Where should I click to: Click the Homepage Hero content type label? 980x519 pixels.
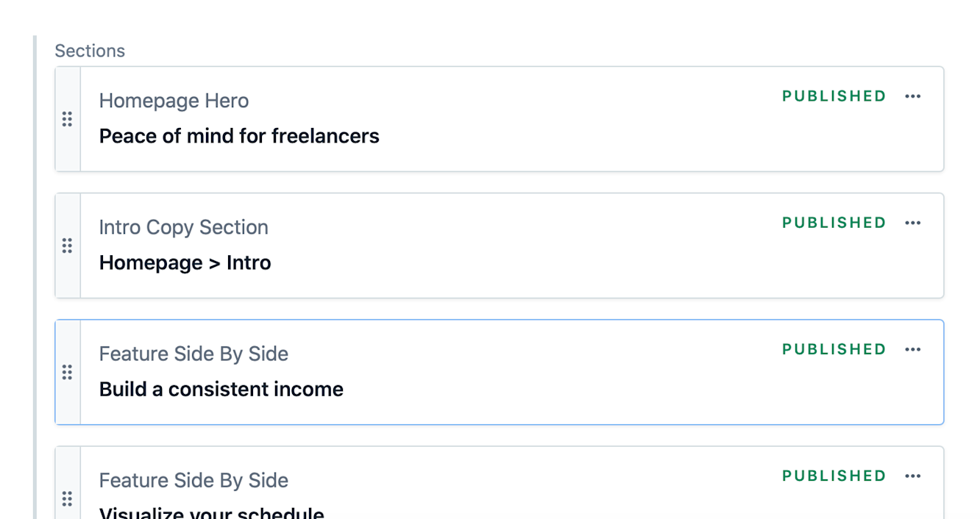(174, 101)
